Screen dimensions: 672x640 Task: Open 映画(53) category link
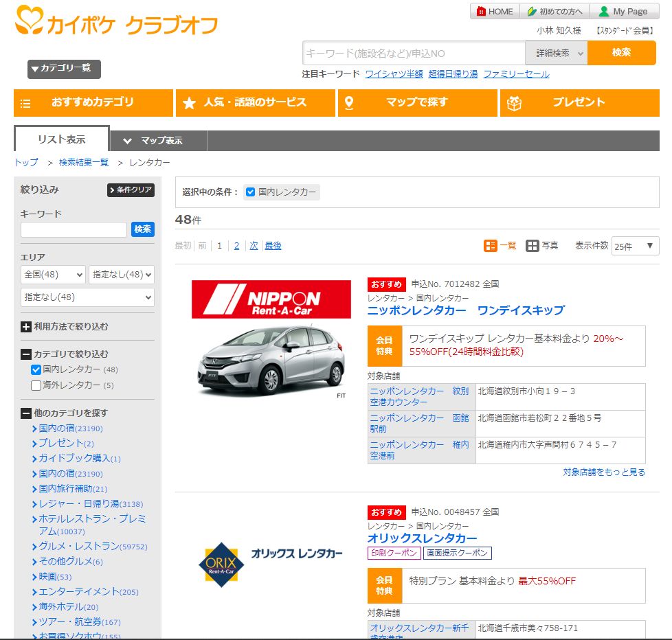coord(55,577)
